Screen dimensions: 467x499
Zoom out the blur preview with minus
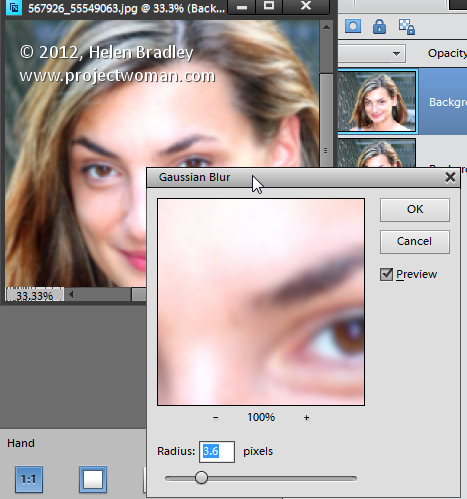click(x=216, y=417)
